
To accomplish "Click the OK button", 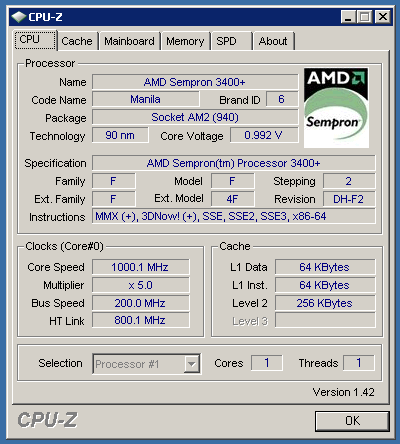I will [352, 421].
